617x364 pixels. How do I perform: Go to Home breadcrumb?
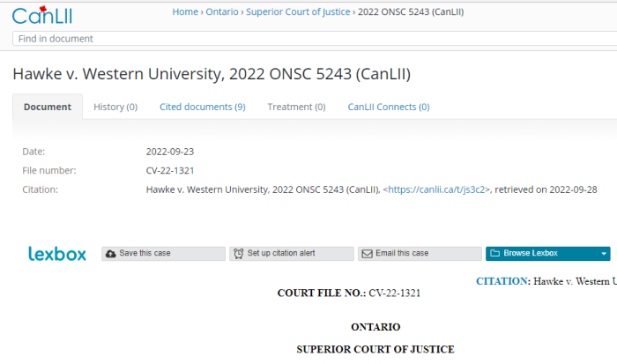tap(185, 11)
